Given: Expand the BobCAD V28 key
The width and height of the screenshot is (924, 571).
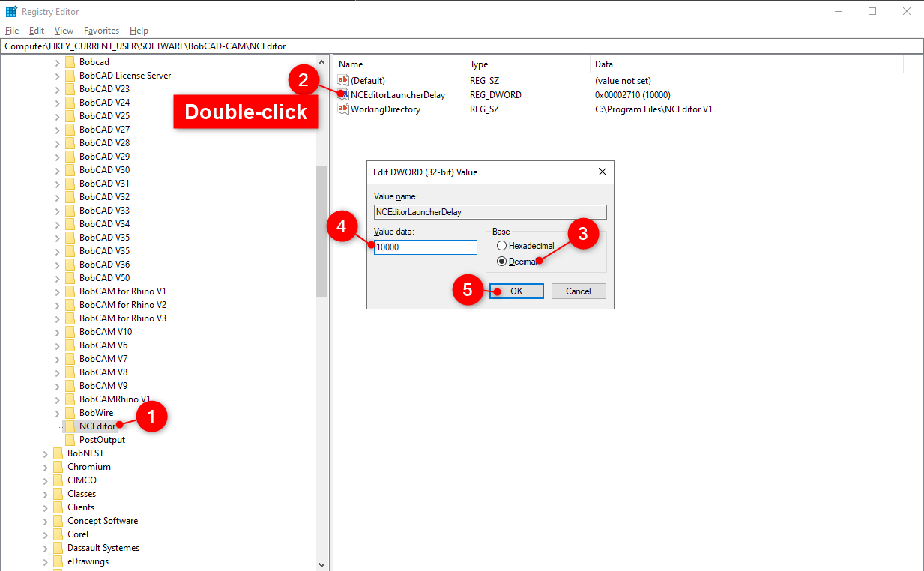Looking at the screenshot, I should tap(58, 143).
